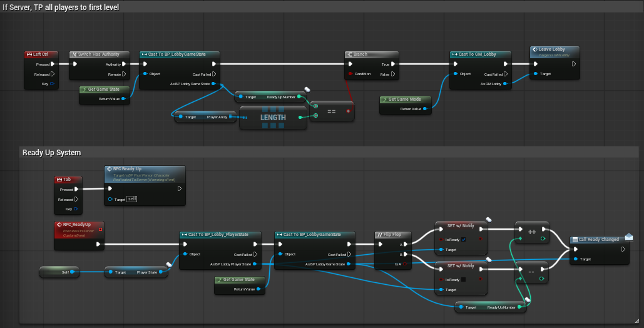Click Flip Flop B output pin
The height and width of the screenshot is (328, 644).
406,254
